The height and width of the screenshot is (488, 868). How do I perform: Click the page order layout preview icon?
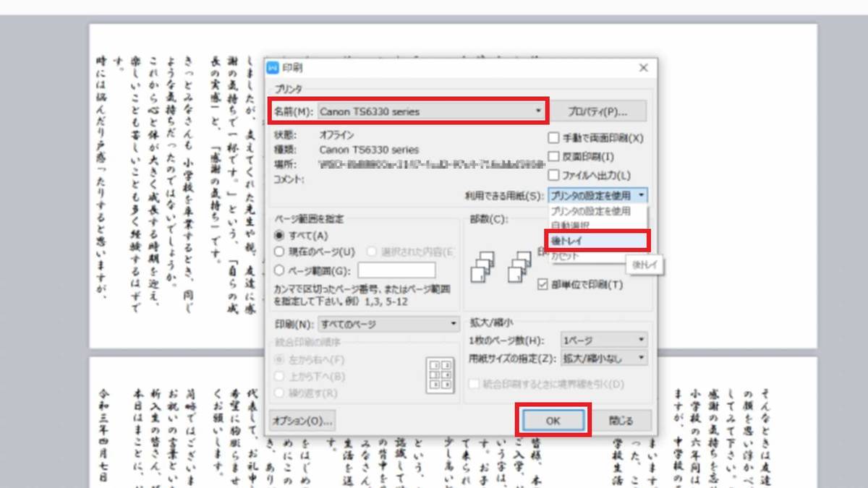tap(440, 376)
